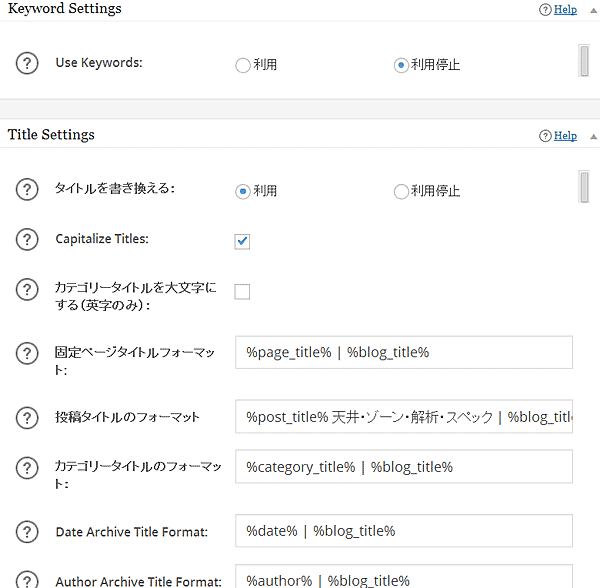This screenshot has width=600, height=588.
Task: Select 利用停止 radio for タイトルを書き換える
Action: point(401,191)
